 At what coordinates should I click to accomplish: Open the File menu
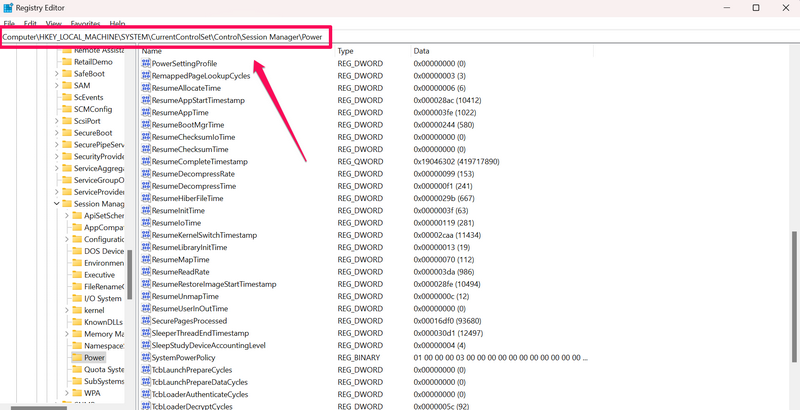tap(9, 22)
